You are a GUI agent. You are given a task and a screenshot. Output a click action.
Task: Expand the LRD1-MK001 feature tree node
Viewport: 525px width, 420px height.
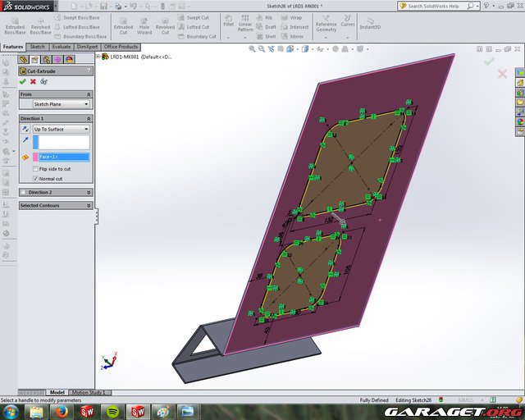pyautogui.click(x=98, y=57)
